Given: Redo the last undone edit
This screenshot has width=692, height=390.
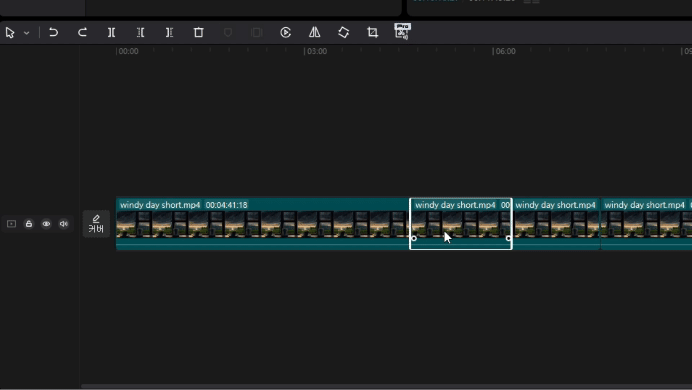Looking at the screenshot, I should coord(82,32).
